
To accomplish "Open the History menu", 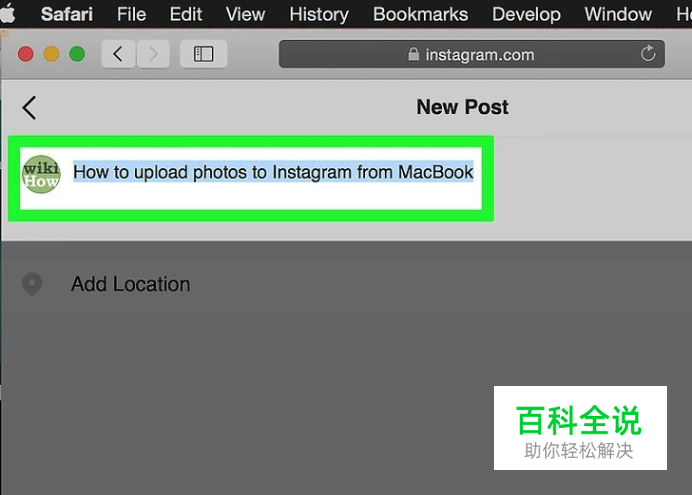I will (x=319, y=14).
